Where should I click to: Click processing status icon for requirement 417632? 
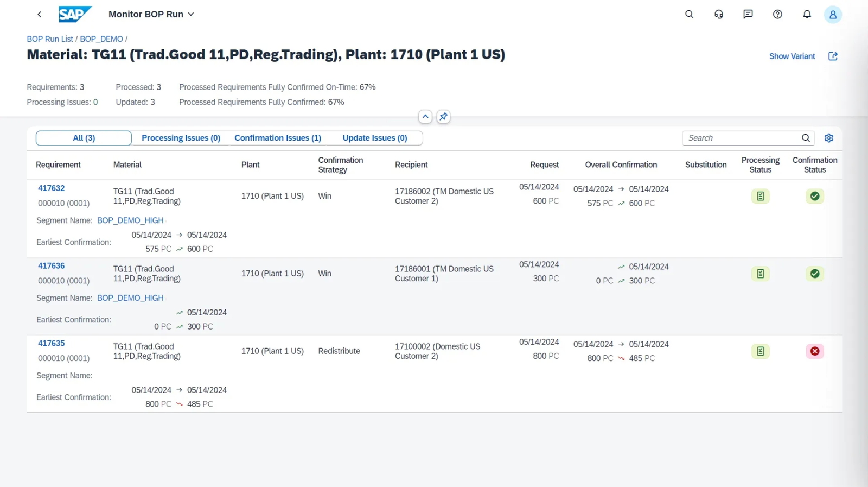[x=760, y=197]
